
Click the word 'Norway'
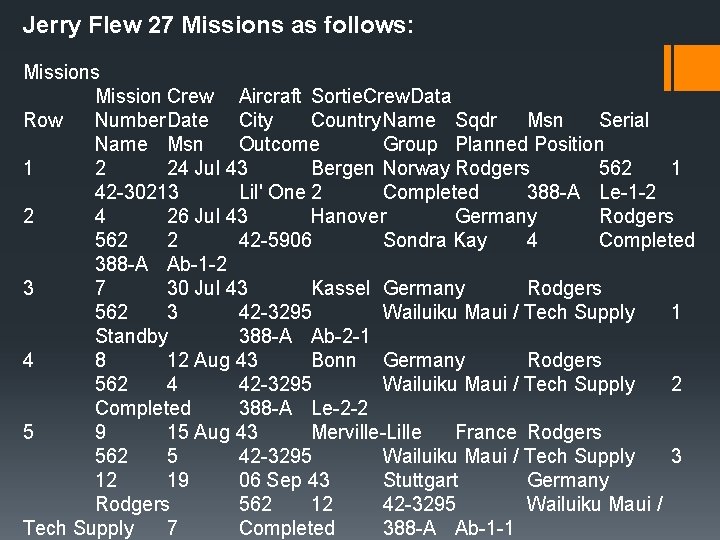[416, 168]
